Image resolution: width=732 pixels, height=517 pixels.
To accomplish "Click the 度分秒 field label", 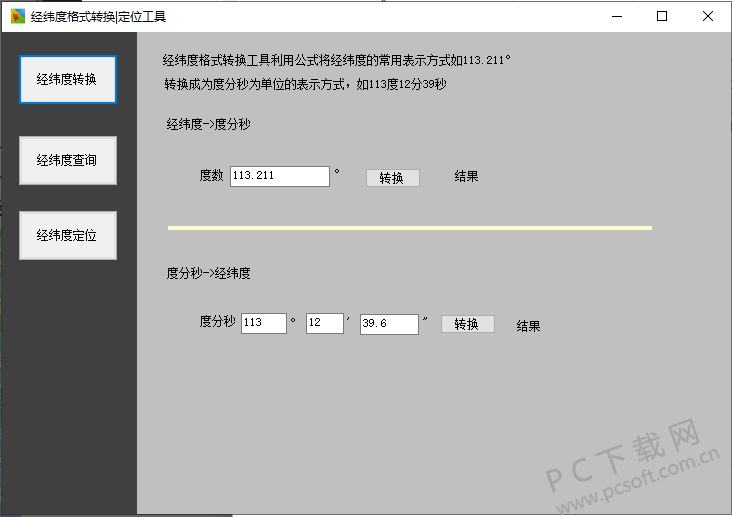I will (217, 322).
